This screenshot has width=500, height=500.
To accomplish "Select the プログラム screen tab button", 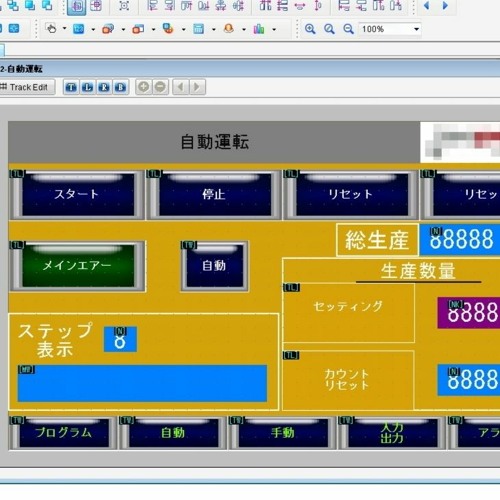I will tap(63, 433).
